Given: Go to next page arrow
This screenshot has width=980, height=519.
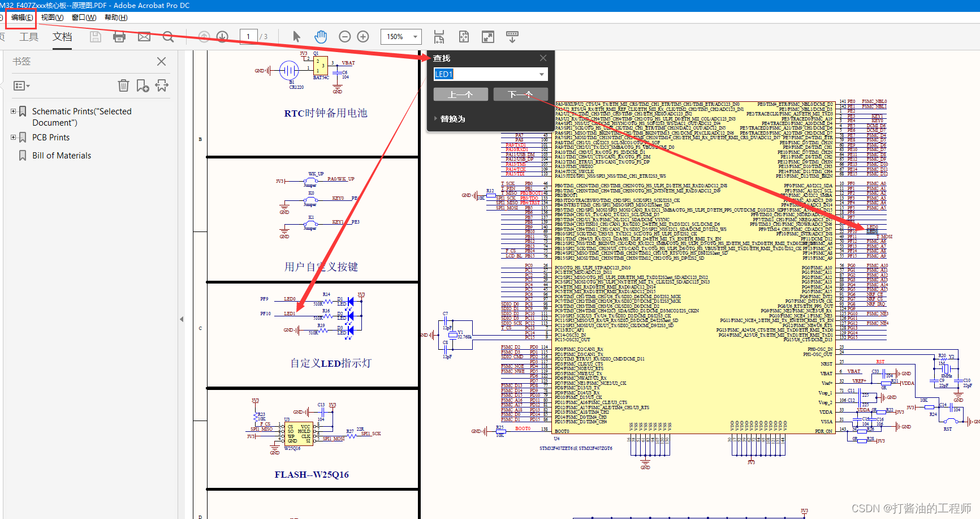Looking at the screenshot, I should [x=222, y=37].
